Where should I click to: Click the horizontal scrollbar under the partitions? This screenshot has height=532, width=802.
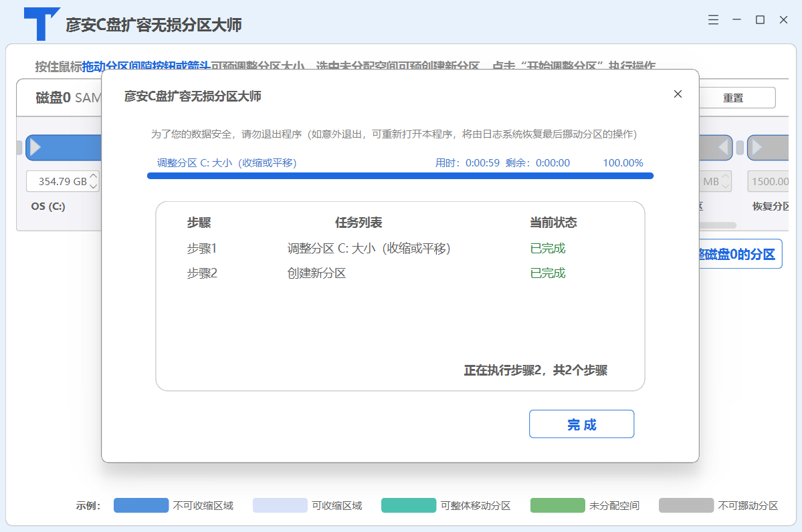coord(718,225)
